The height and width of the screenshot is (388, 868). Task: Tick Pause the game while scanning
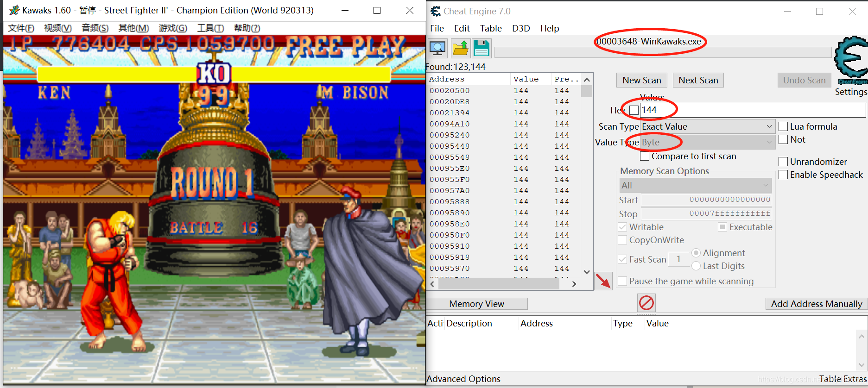pyautogui.click(x=623, y=281)
